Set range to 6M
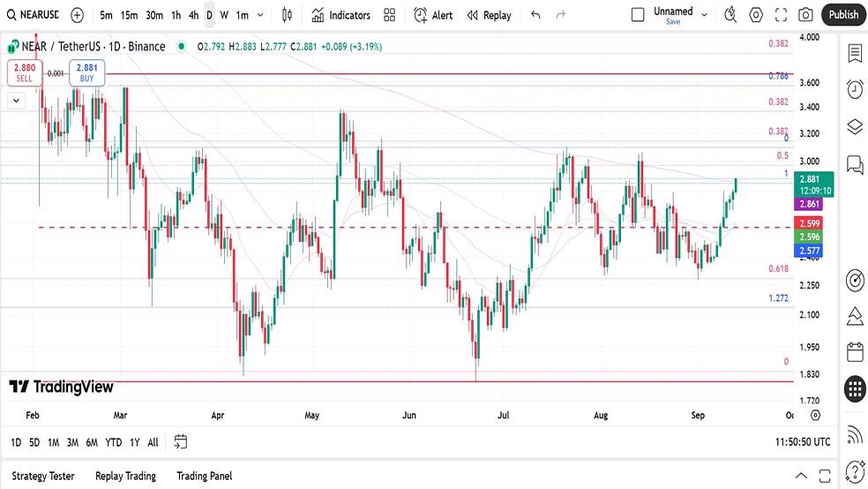 pyautogui.click(x=92, y=442)
